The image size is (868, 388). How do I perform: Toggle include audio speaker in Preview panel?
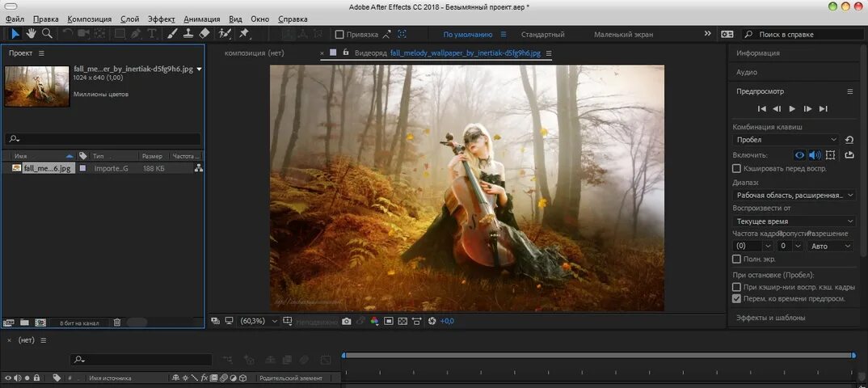[815, 155]
